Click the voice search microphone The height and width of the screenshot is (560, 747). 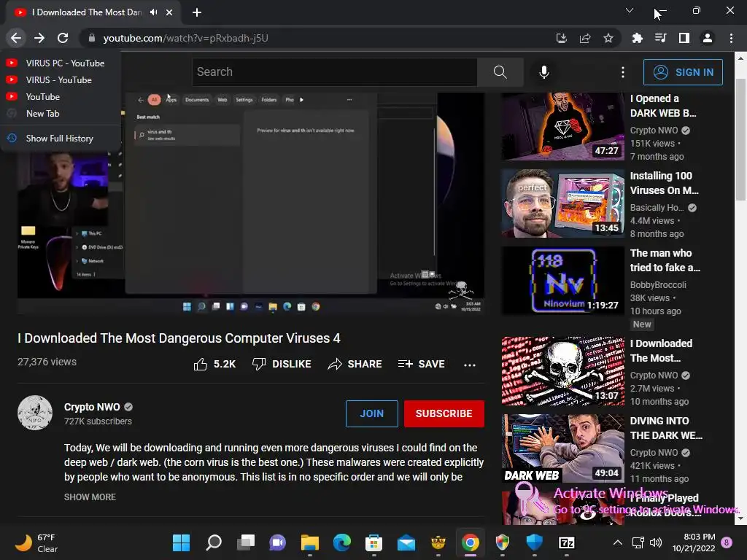click(x=544, y=72)
